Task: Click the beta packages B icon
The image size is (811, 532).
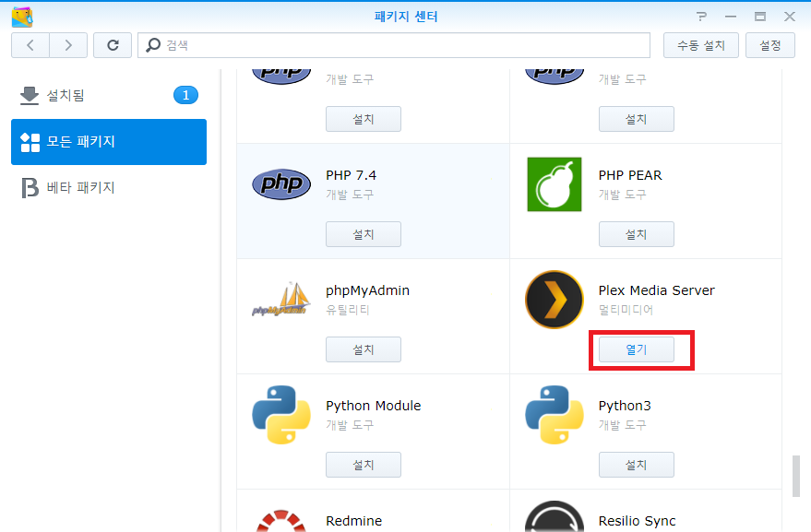Action: click(30, 188)
